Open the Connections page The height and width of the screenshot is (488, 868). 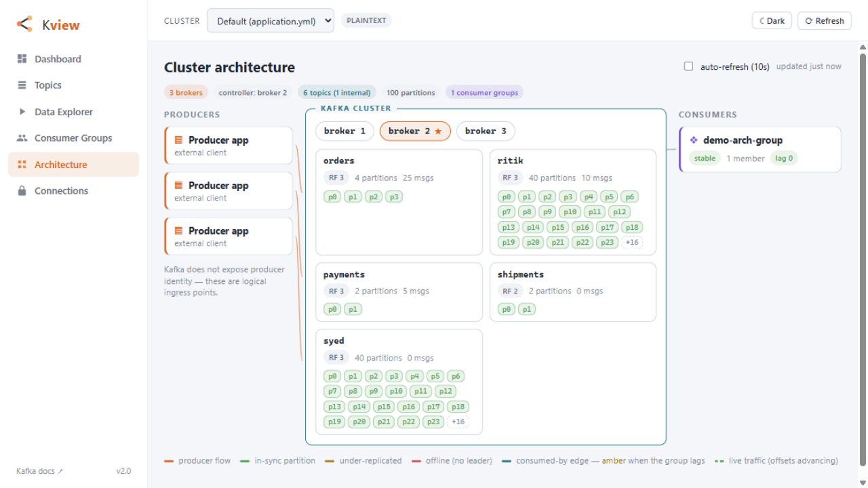pyautogui.click(x=73, y=191)
